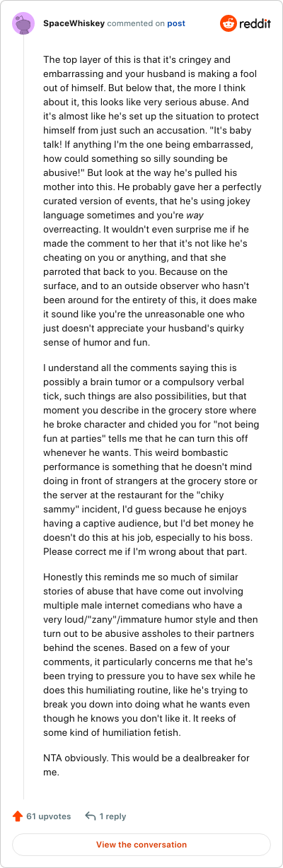Open the "1 reply" link
The image size is (283, 868).
point(112,816)
